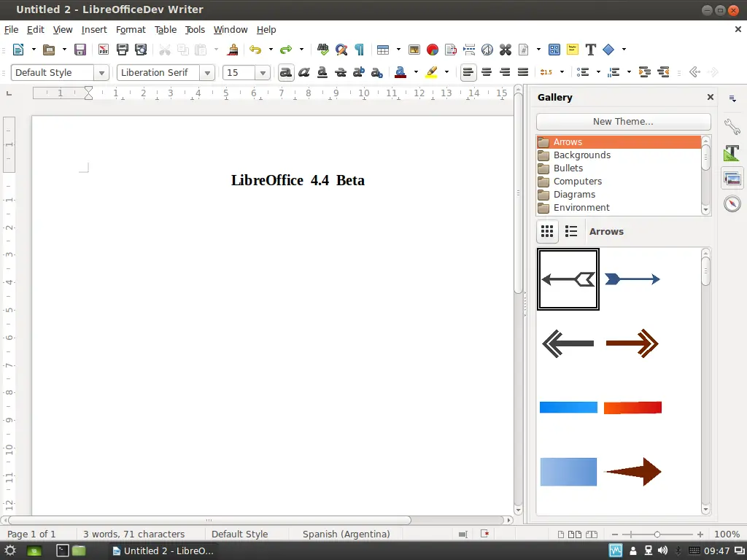Align paragraph right
Viewport: 747px width, 560px height.
[x=505, y=72]
